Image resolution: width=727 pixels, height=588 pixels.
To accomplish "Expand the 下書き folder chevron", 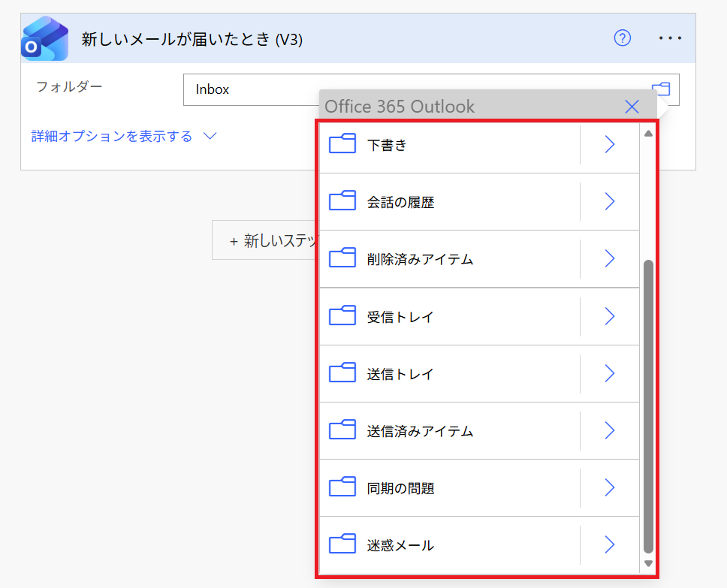I will coord(609,143).
